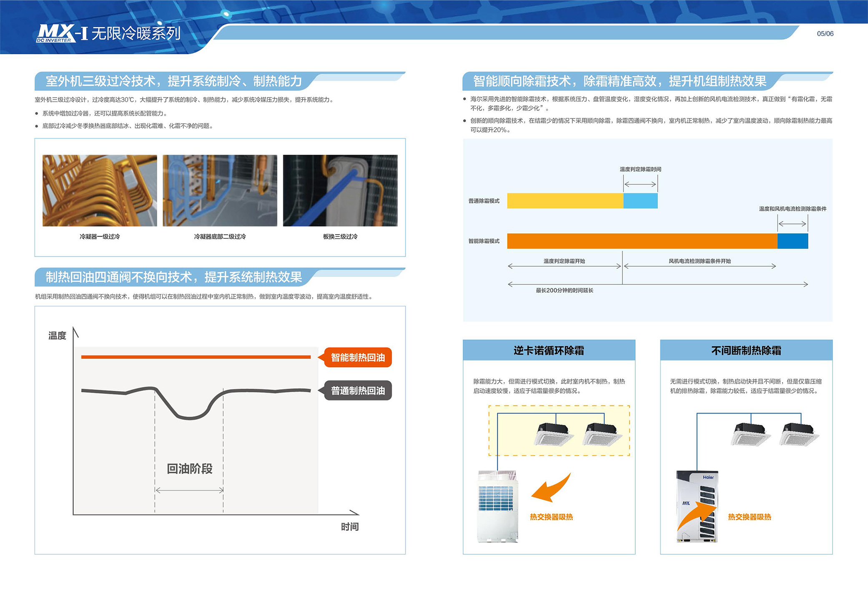Open the 冷凝器底部二级过冷 photo
The width and height of the screenshot is (868, 593).
(220, 190)
